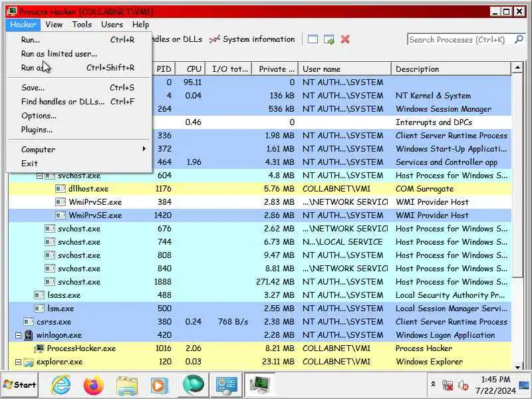Click the find window and thread icon
Screen dimensions: 532x399
pos(329,39)
